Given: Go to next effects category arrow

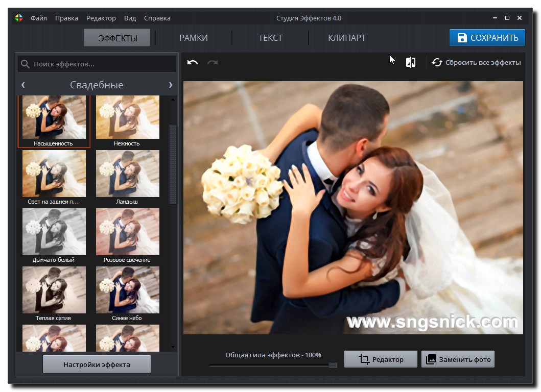Looking at the screenshot, I should click(x=171, y=85).
